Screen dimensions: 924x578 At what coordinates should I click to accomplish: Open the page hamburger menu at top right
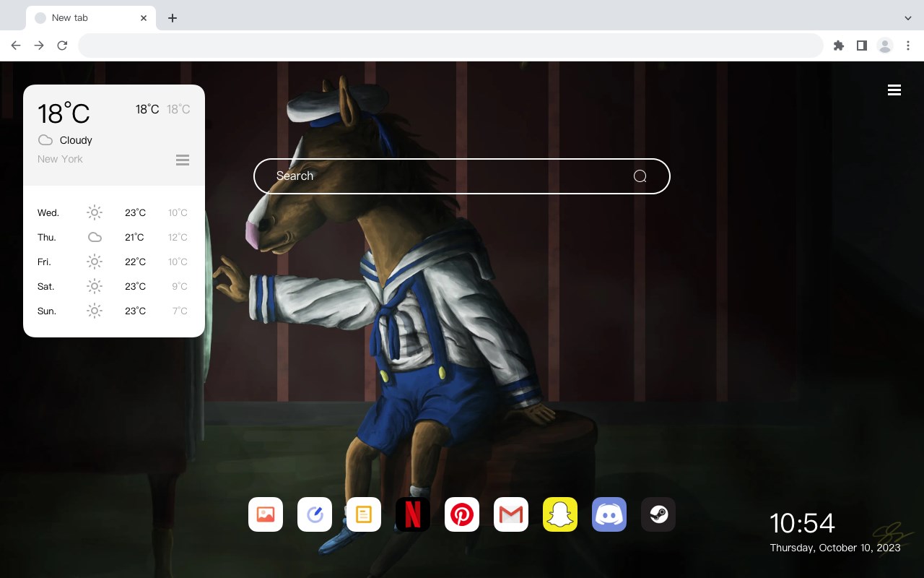pos(894,90)
